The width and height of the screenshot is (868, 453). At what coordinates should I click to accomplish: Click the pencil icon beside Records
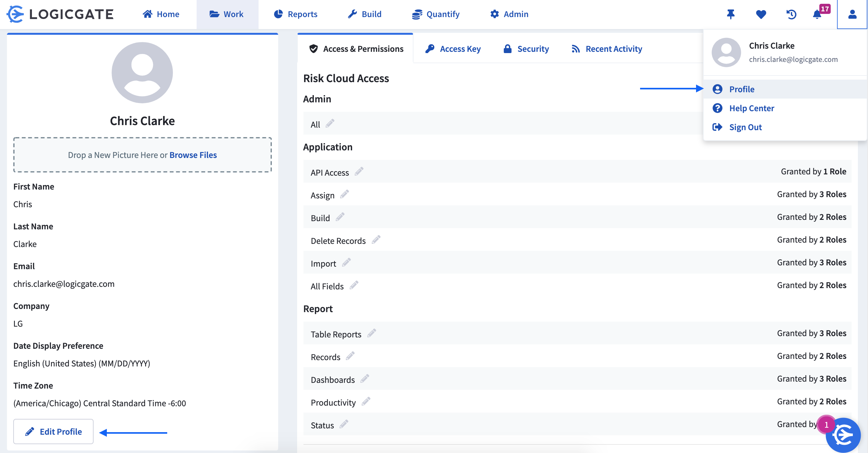pyautogui.click(x=351, y=356)
